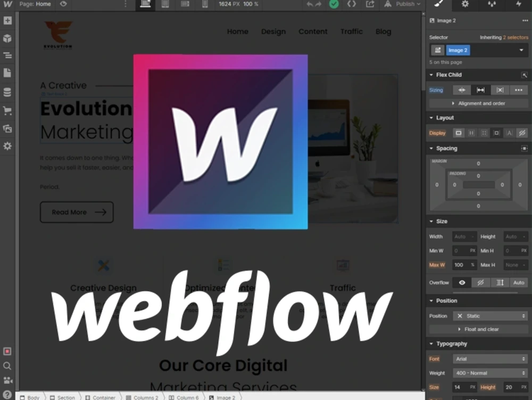Select Mobile landscape breakpoint view
532x400 pixels.
pos(185,4)
